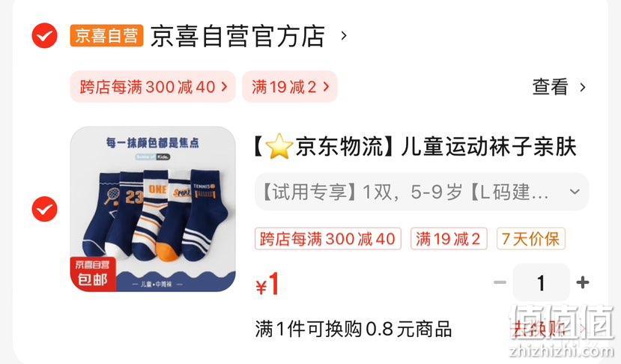621x364 pixels.
Task: Click the arrow beside 查看
Action: click(583, 87)
